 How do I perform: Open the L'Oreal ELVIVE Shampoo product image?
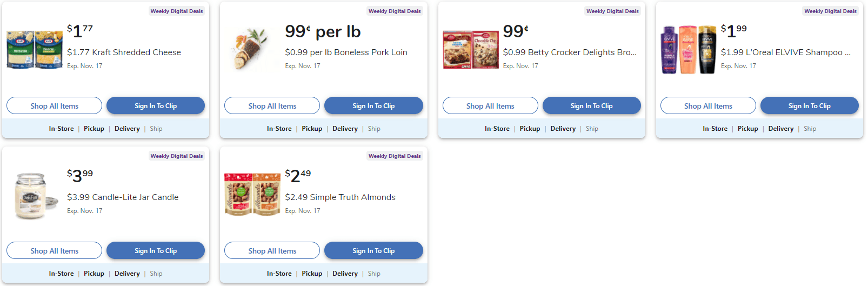(689, 50)
